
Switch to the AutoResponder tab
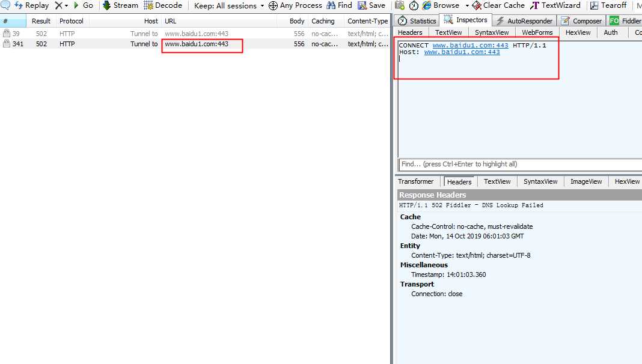point(524,21)
